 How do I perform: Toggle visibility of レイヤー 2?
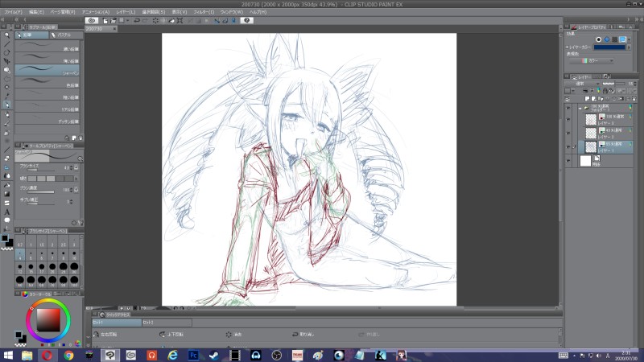tap(568, 133)
